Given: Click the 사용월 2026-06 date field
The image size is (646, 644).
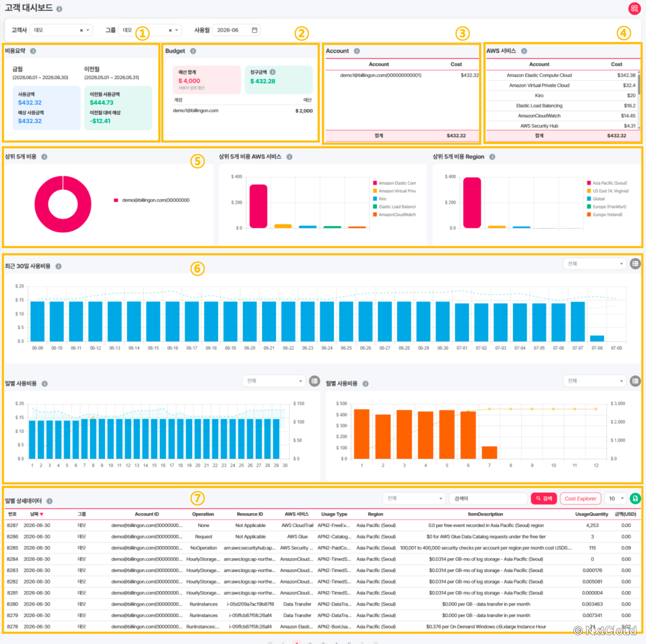Looking at the screenshot, I should pos(236,30).
